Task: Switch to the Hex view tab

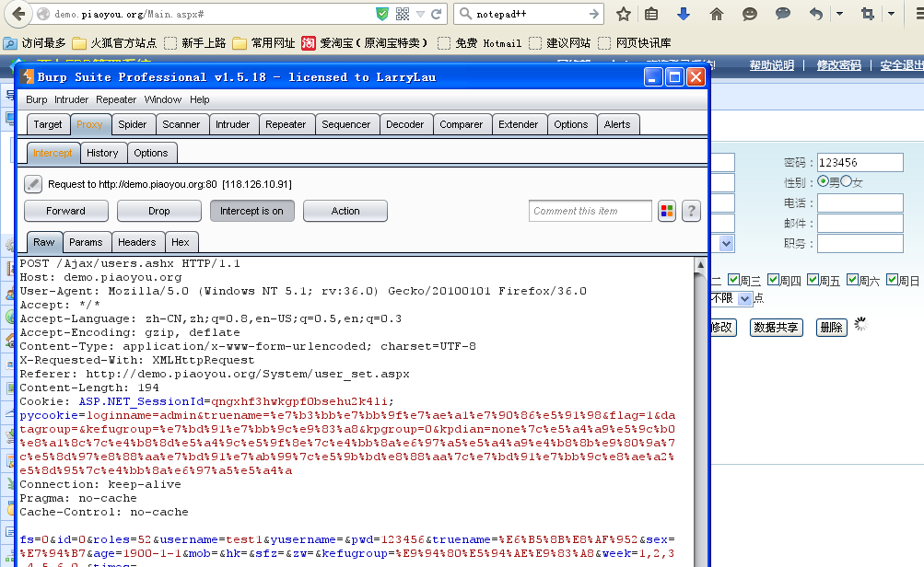Action: [x=181, y=242]
